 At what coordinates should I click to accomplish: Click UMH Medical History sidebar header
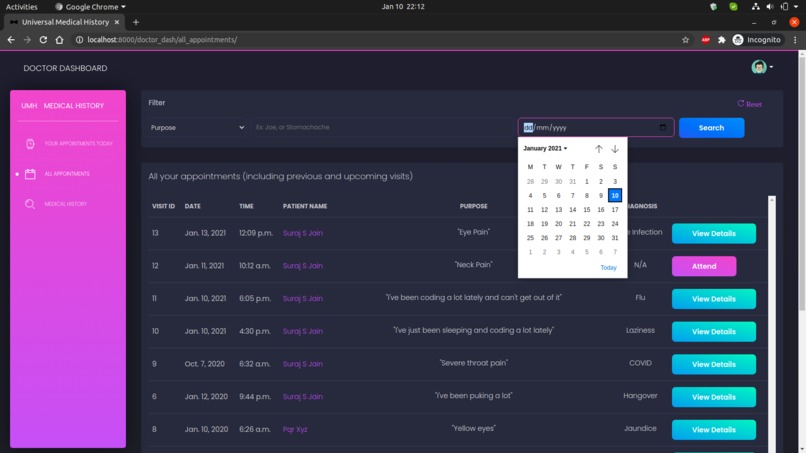coord(62,105)
